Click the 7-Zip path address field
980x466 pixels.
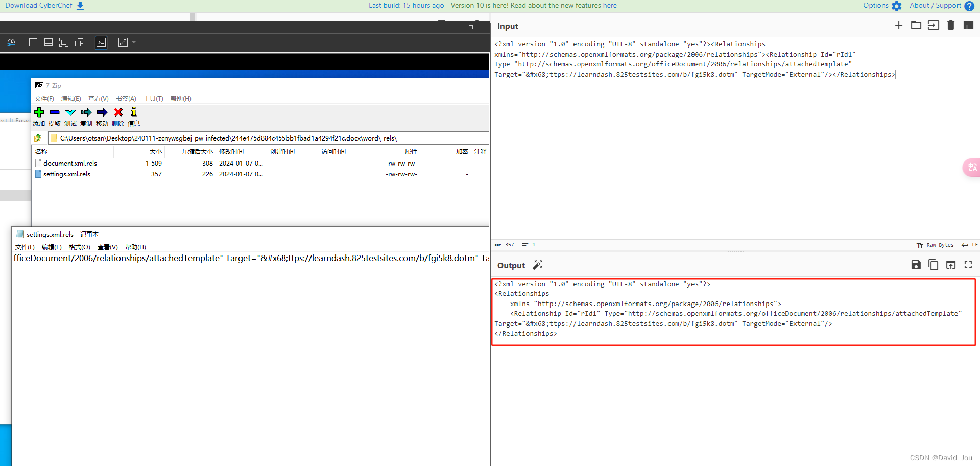[269, 138]
